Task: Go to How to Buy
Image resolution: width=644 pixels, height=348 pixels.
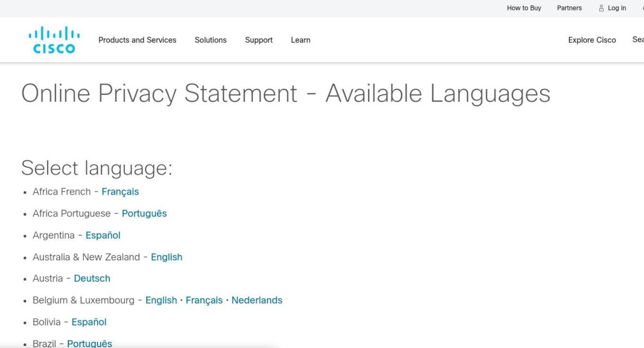Action: click(x=524, y=8)
